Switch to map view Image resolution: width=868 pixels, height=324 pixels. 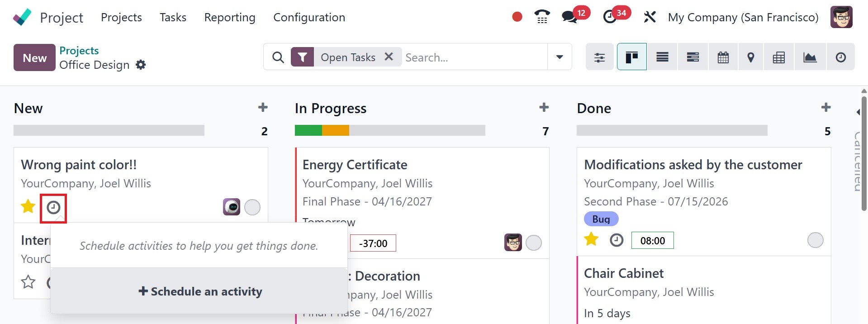(x=750, y=57)
